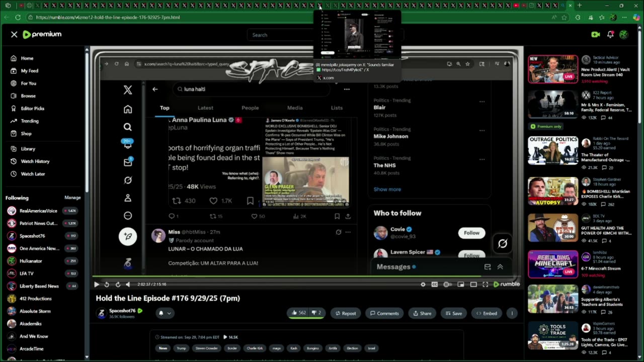Open For You in the sidebar
This screenshot has height=362, width=644.
pyautogui.click(x=28, y=83)
